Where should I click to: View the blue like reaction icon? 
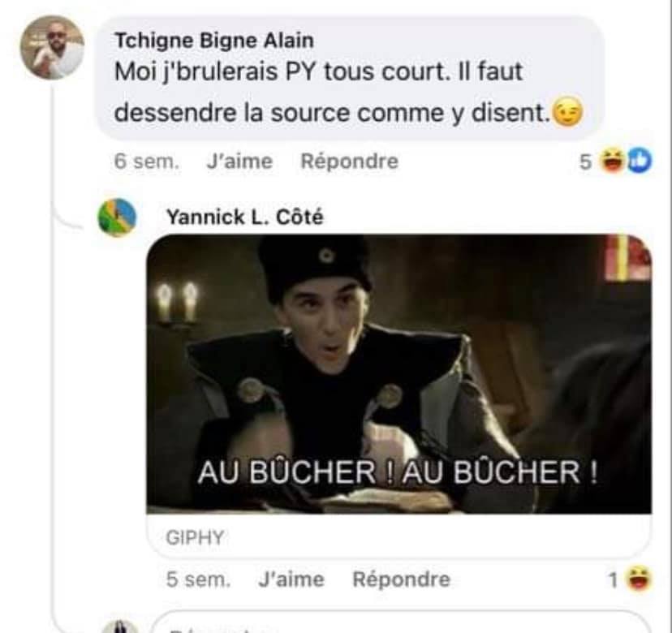point(639,161)
